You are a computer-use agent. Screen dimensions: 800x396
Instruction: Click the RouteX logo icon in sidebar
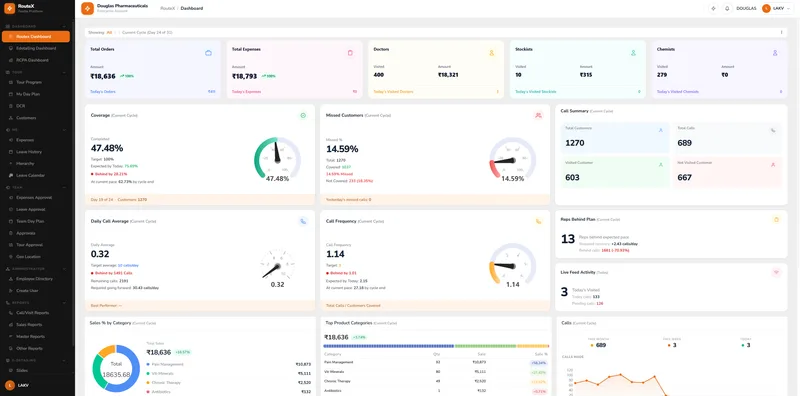[x=9, y=8]
